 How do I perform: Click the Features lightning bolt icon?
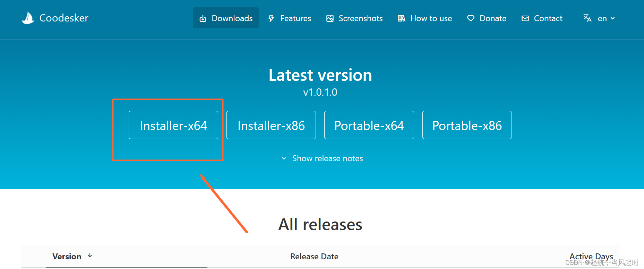[272, 18]
